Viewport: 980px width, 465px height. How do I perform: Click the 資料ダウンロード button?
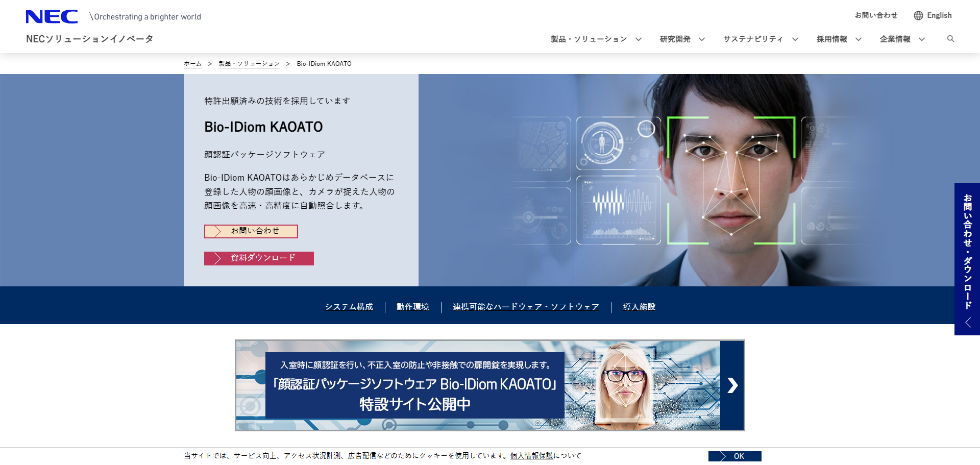pyautogui.click(x=259, y=258)
